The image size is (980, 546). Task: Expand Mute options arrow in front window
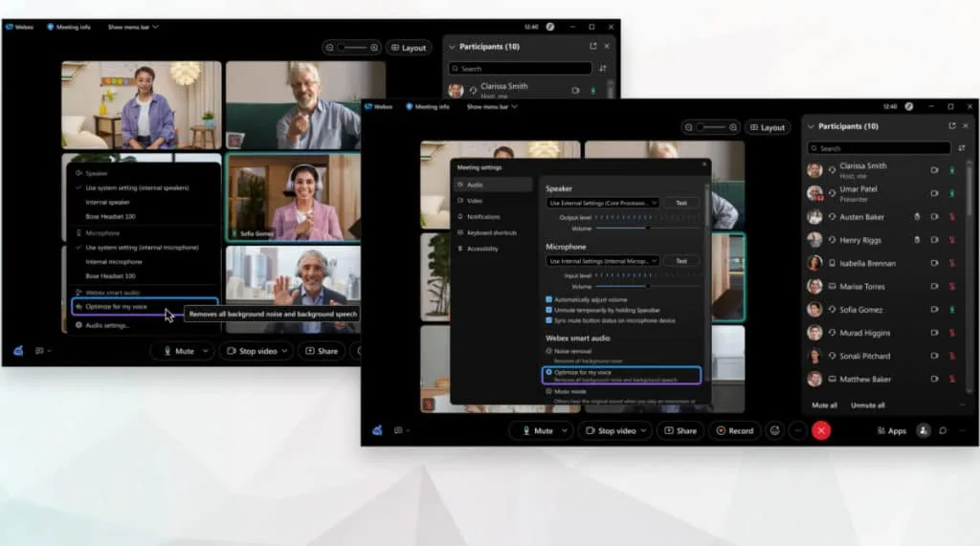click(x=565, y=430)
